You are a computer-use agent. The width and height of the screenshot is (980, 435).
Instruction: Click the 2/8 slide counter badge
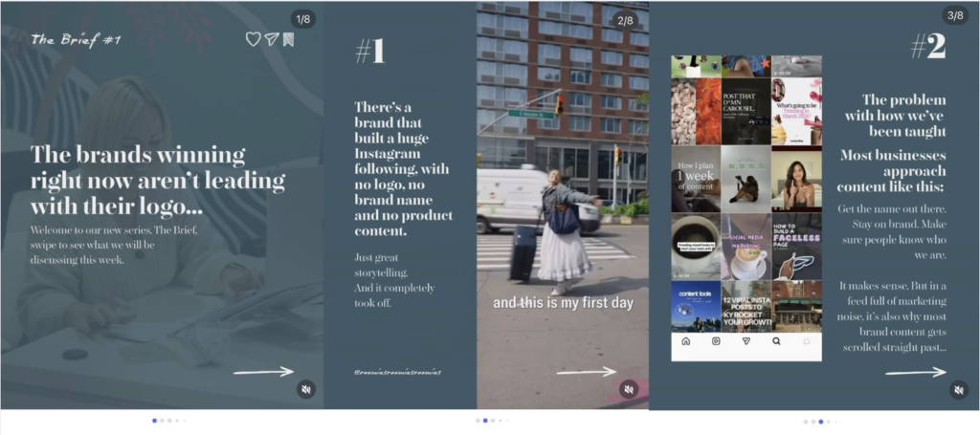pos(625,18)
